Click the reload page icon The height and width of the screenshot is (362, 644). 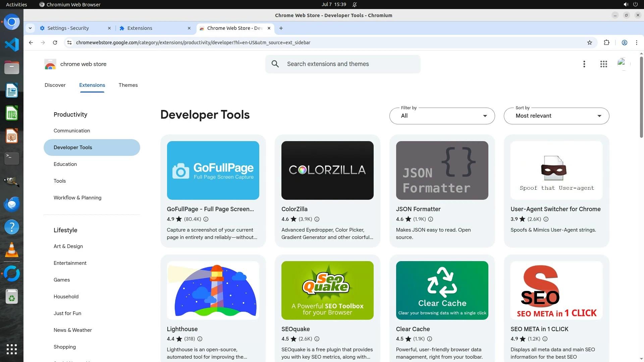[x=55, y=43]
